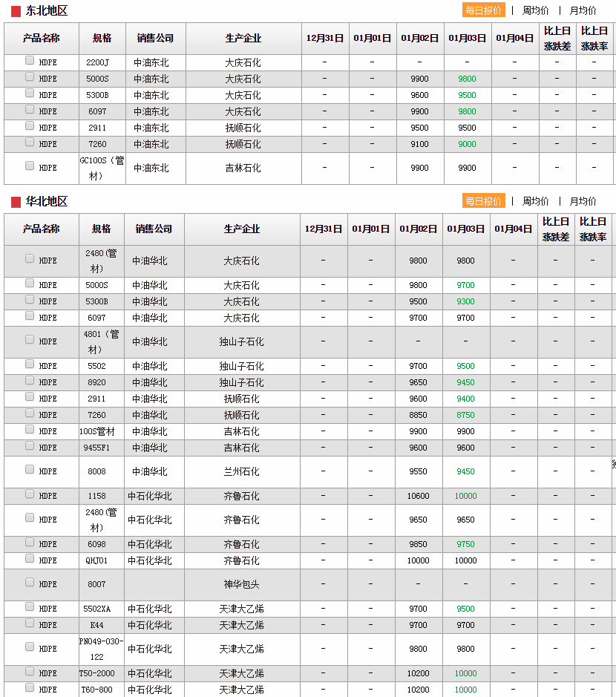The height and width of the screenshot is (697, 616).
Task: Switch to 周均价 in 华北地区 section
Action: coord(535,201)
